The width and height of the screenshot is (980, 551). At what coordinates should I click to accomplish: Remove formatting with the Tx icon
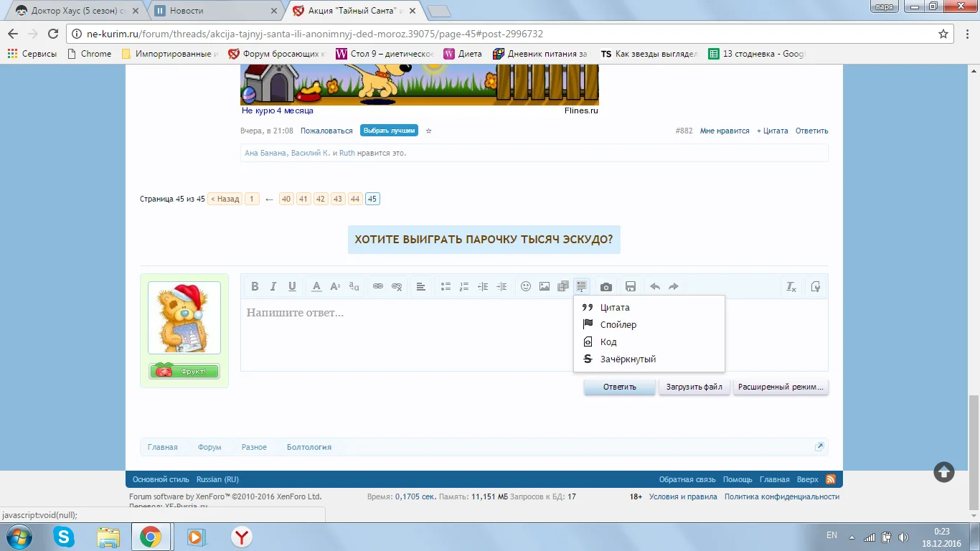(x=791, y=286)
